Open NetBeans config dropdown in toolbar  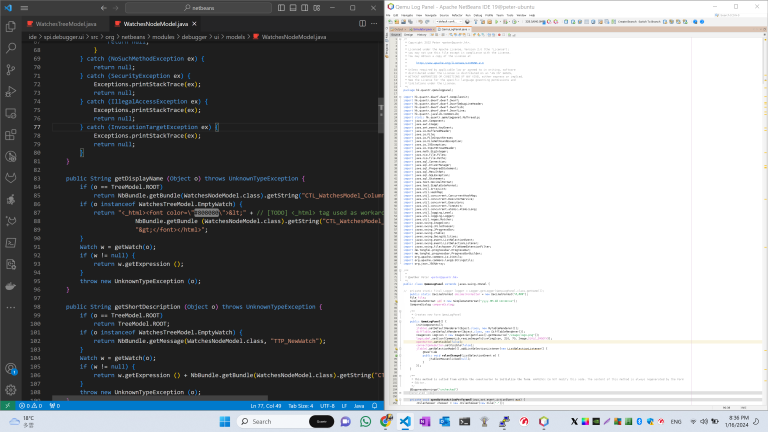click(449, 22)
